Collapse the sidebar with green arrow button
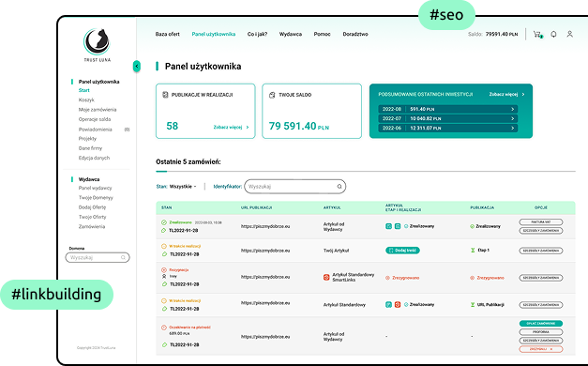 click(x=137, y=67)
